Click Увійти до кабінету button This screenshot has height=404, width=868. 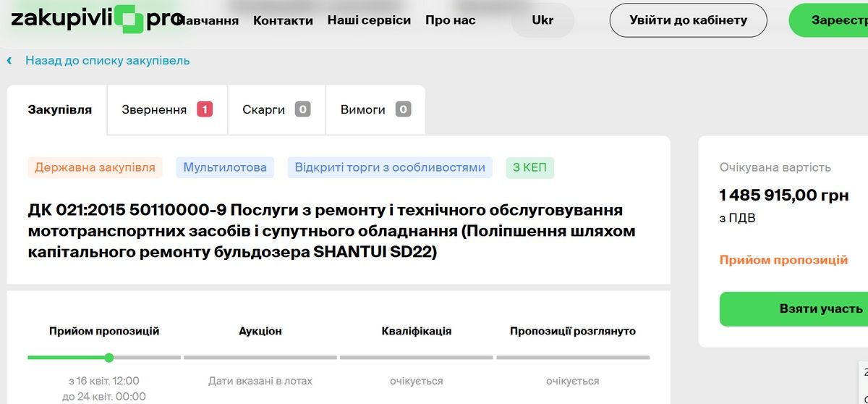[x=689, y=20]
